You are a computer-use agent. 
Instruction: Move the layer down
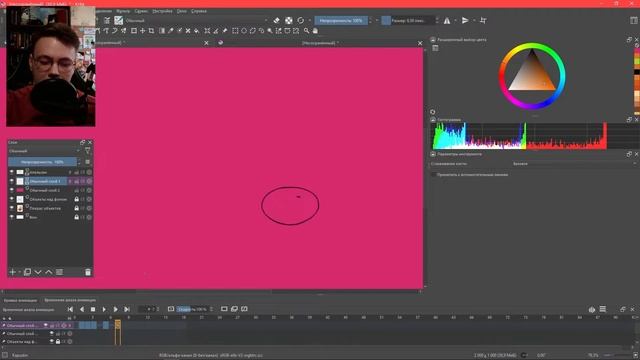(38, 272)
